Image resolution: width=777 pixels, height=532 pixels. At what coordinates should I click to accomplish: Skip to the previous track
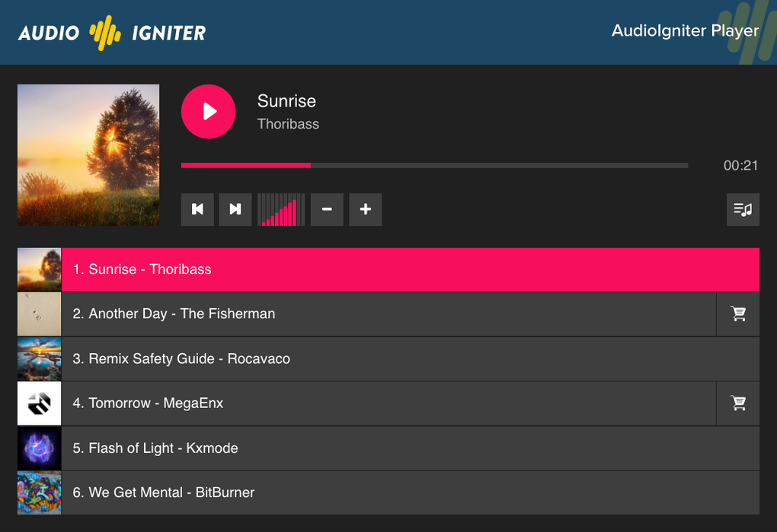point(197,209)
